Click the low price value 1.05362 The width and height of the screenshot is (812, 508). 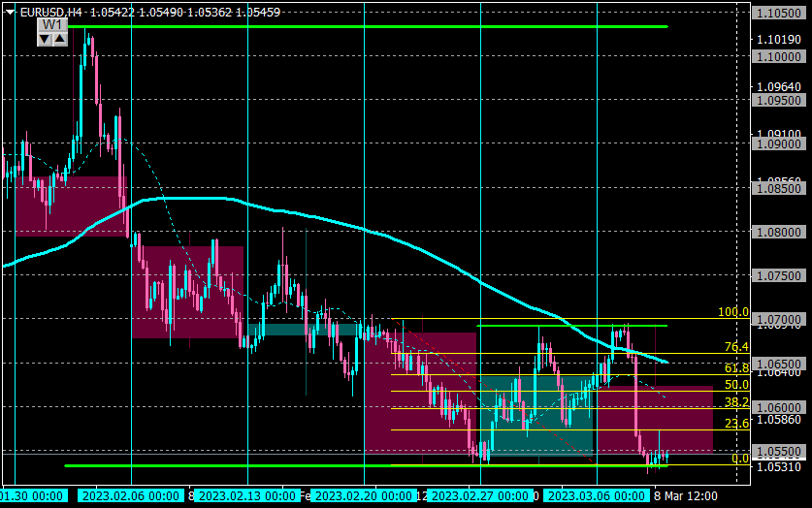[210, 12]
